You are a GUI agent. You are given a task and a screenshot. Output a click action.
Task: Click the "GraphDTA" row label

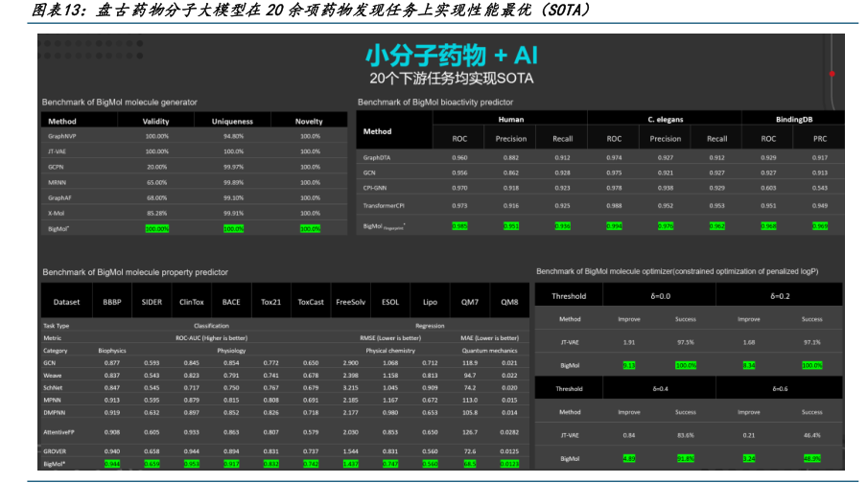point(377,158)
